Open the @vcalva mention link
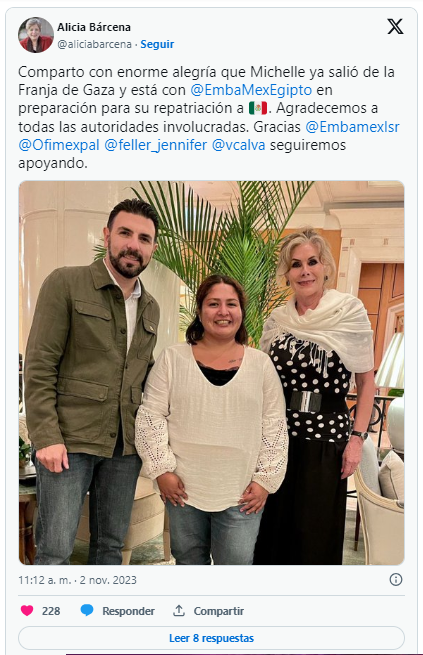 point(238,145)
